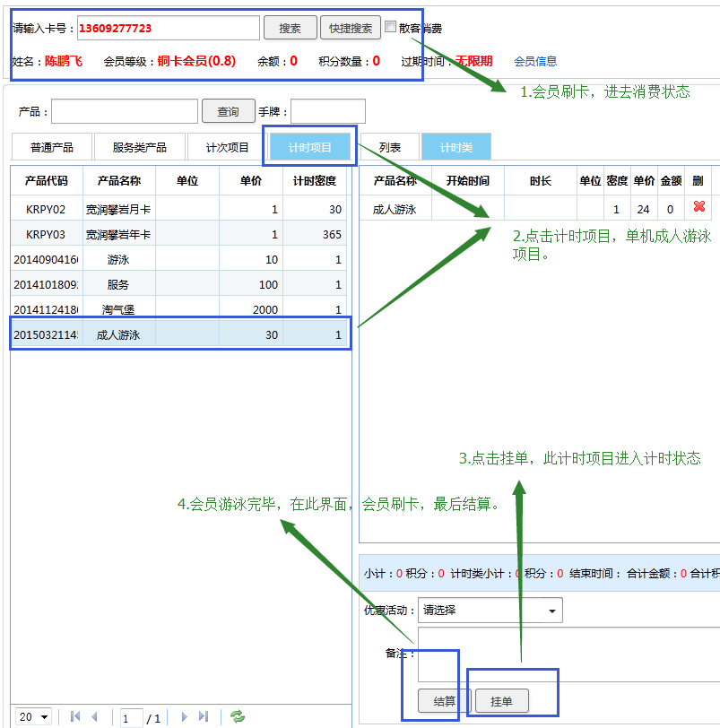Go to next page in pagination
This screenshot has height=728, width=720.
click(184, 716)
